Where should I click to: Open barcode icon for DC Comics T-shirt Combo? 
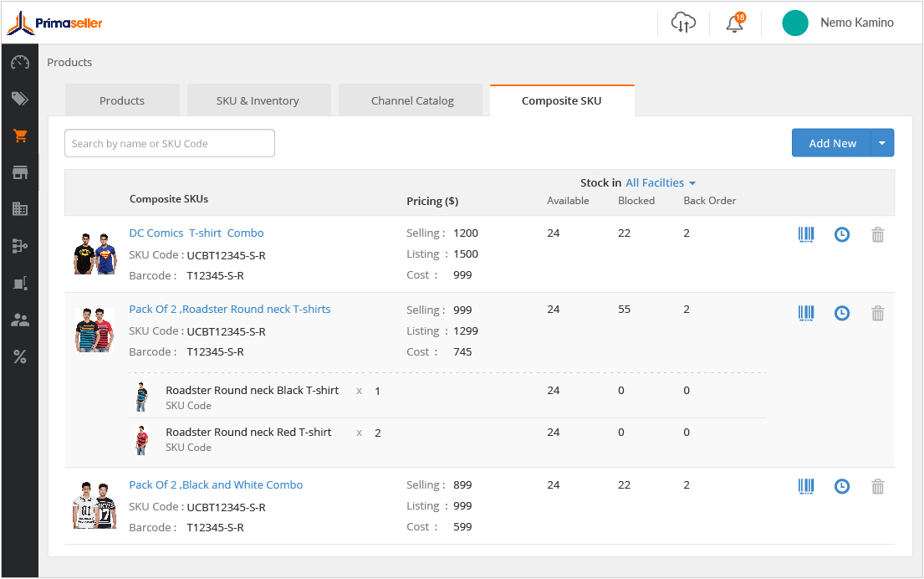806,234
